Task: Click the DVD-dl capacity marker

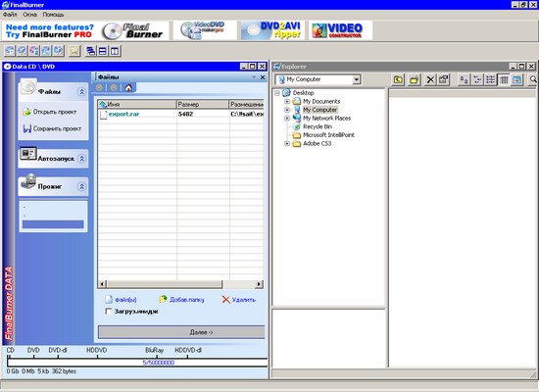Action: coord(58,351)
